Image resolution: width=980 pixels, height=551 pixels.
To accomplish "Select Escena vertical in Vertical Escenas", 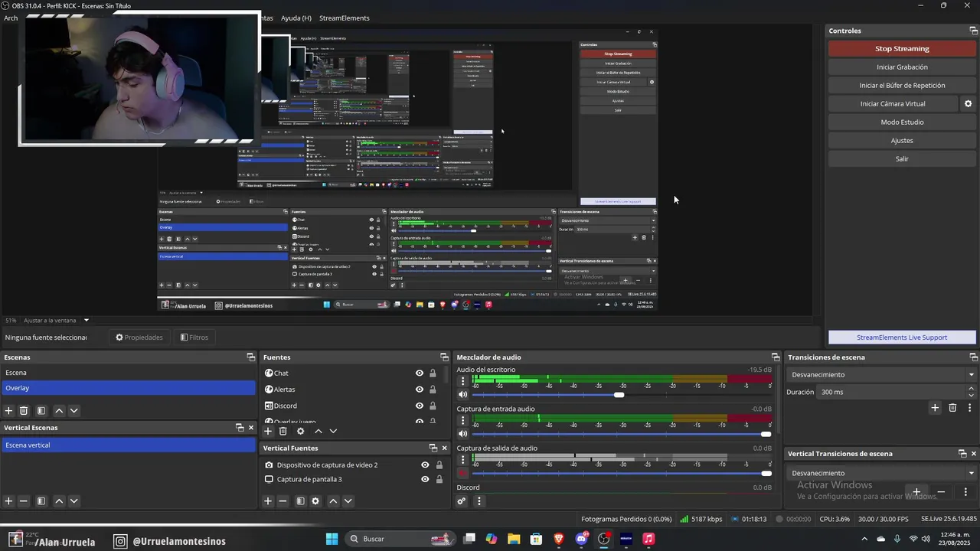I will point(129,445).
